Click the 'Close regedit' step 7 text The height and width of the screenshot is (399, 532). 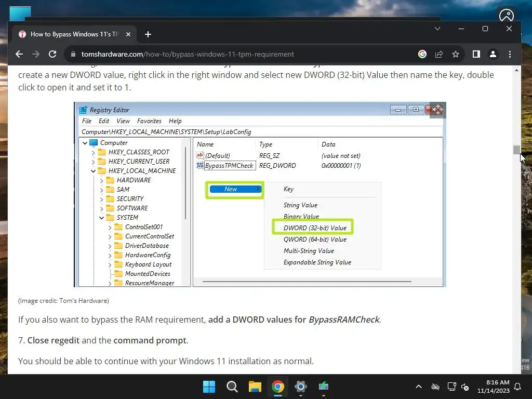pyautogui.click(x=54, y=340)
